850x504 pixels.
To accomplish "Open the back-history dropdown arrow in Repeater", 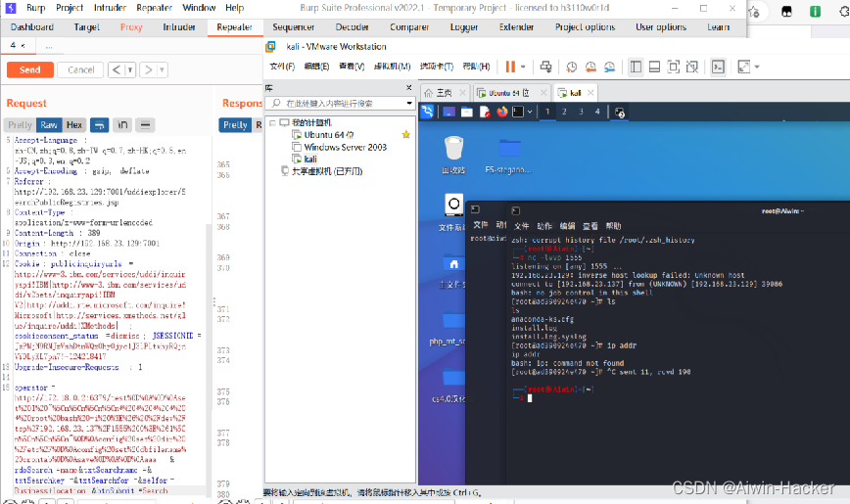I will point(130,69).
